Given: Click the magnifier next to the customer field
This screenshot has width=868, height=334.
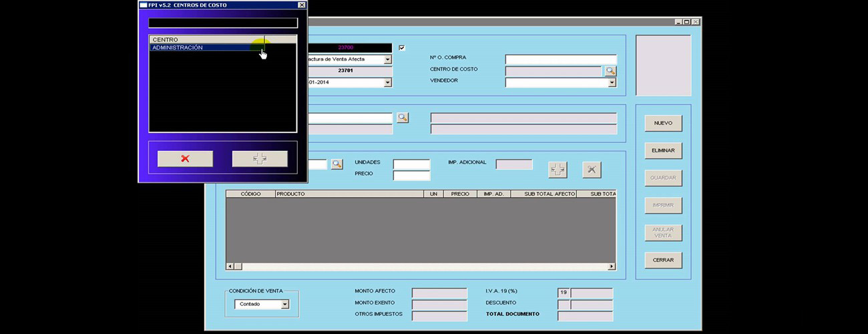Looking at the screenshot, I should click(x=402, y=118).
